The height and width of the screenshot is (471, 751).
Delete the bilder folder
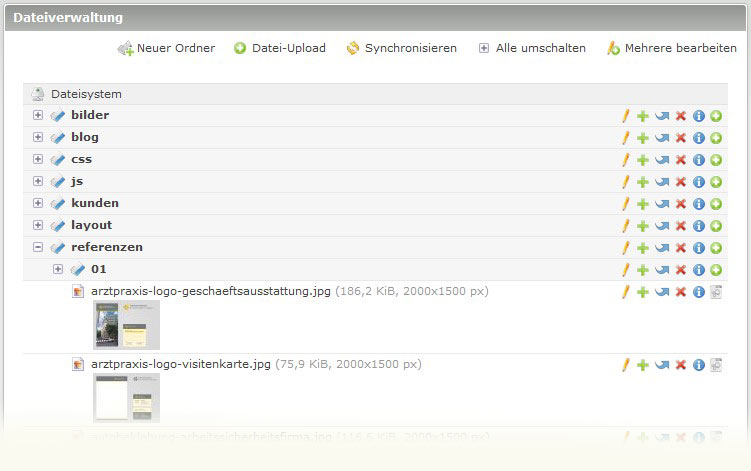681,116
